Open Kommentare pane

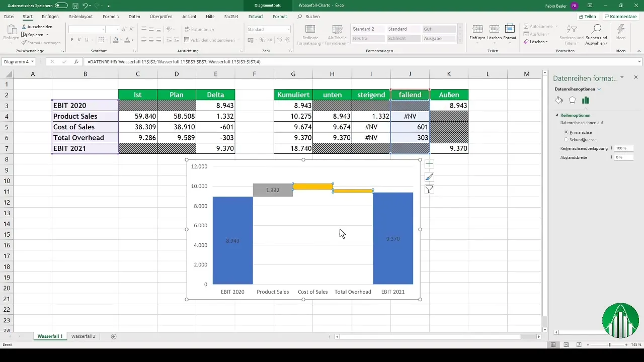[620, 17]
